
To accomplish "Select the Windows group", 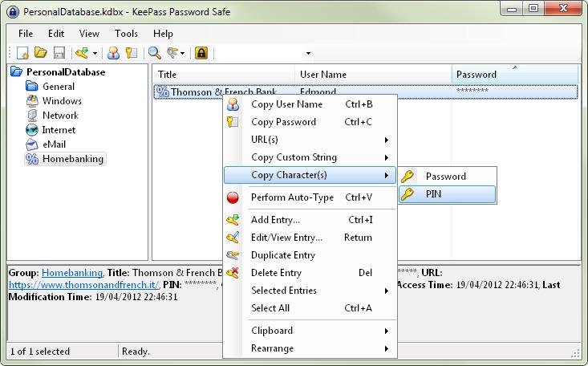I will (x=62, y=101).
